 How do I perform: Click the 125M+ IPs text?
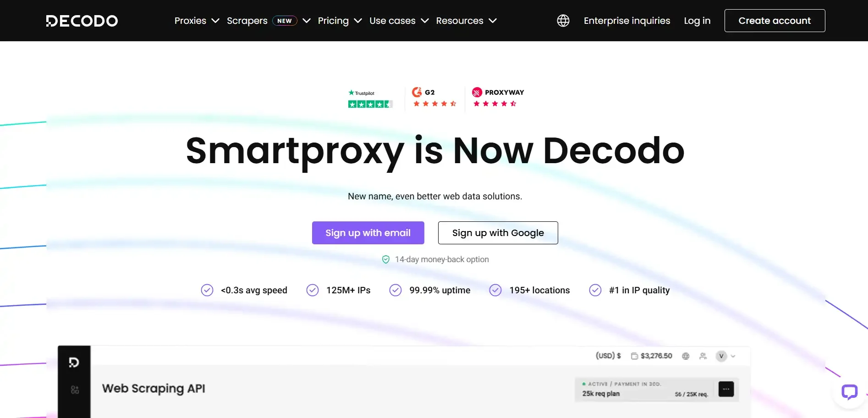point(348,290)
